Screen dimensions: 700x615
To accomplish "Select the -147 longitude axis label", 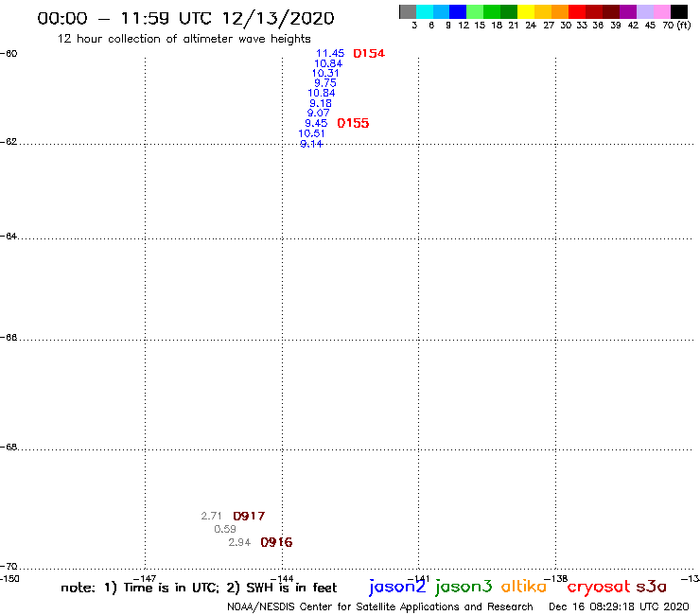I will [145, 579].
